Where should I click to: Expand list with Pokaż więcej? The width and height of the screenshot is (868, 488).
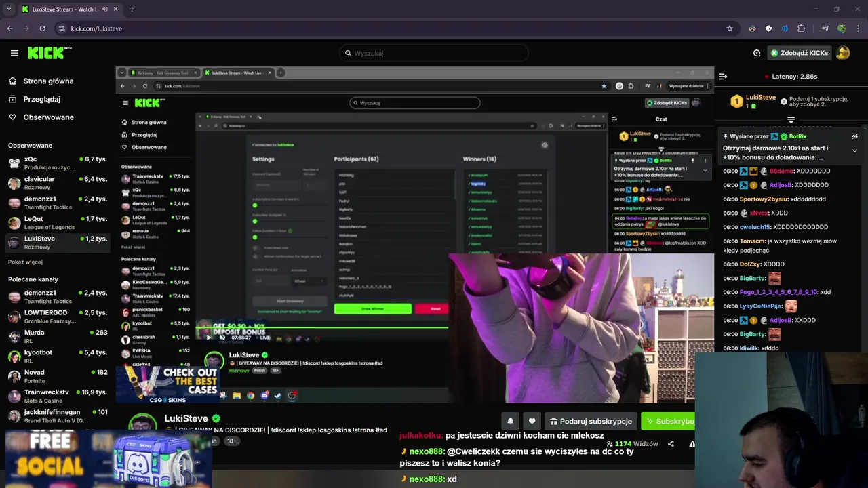(x=25, y=262)
